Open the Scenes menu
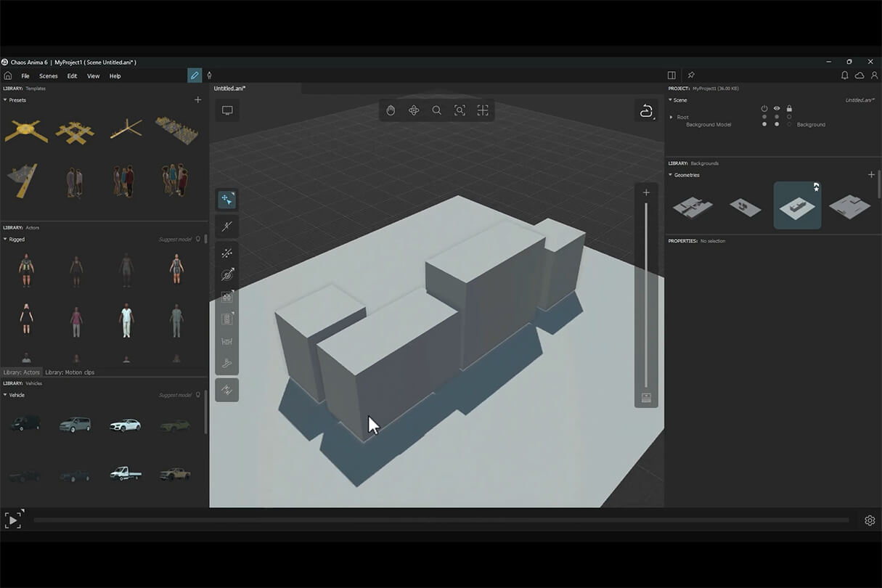 coord(49,76)
